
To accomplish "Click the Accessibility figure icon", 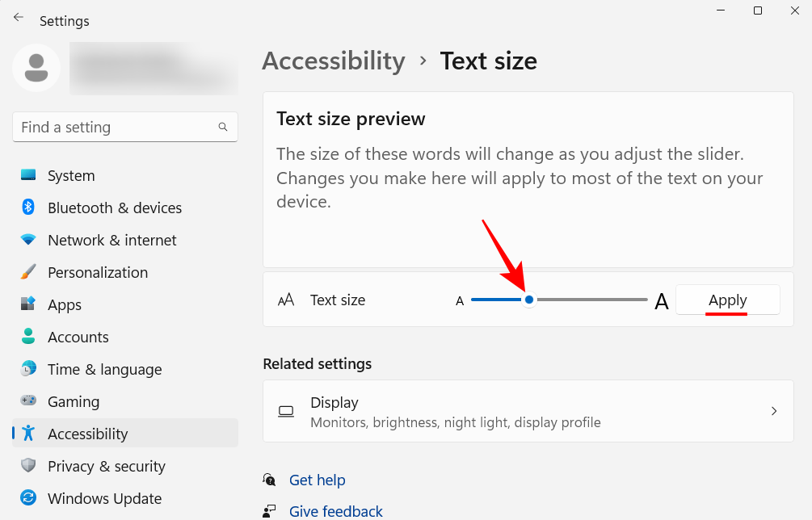I will (29, 434).
